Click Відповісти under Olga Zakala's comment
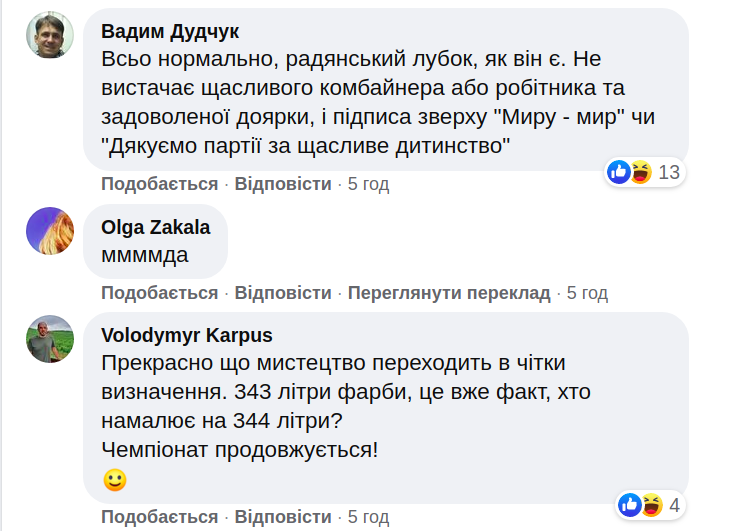 click(x=283, y=293)
